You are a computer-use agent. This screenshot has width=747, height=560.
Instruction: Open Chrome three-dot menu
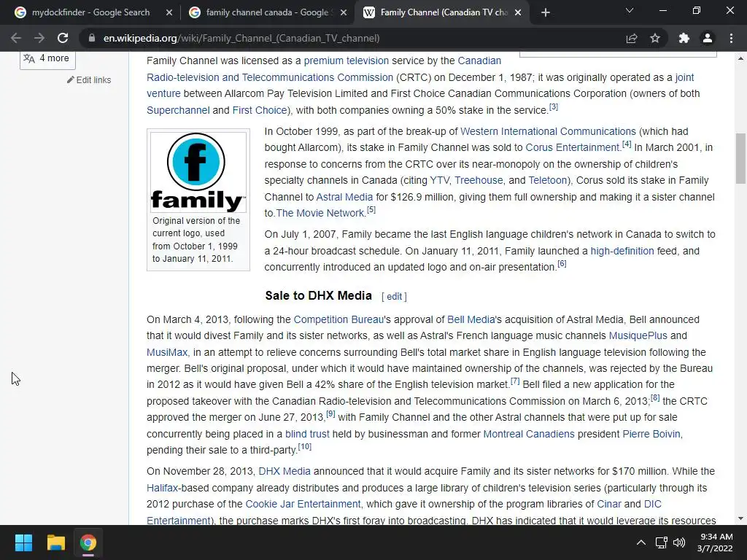731,38
